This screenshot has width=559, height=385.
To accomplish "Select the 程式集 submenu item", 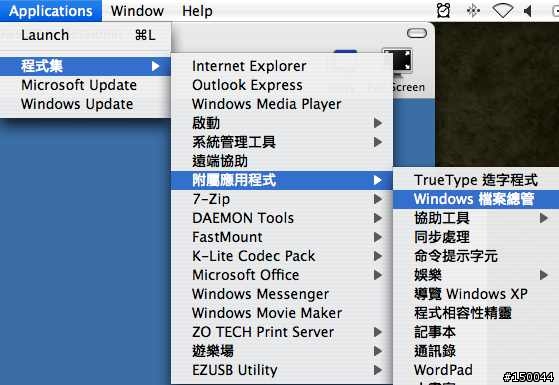I will point(86,66).
